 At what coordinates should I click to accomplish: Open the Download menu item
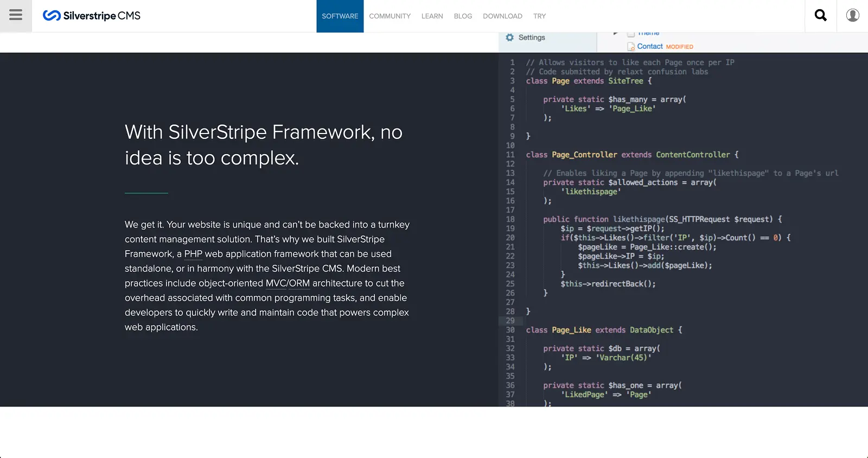click(503, 16)
